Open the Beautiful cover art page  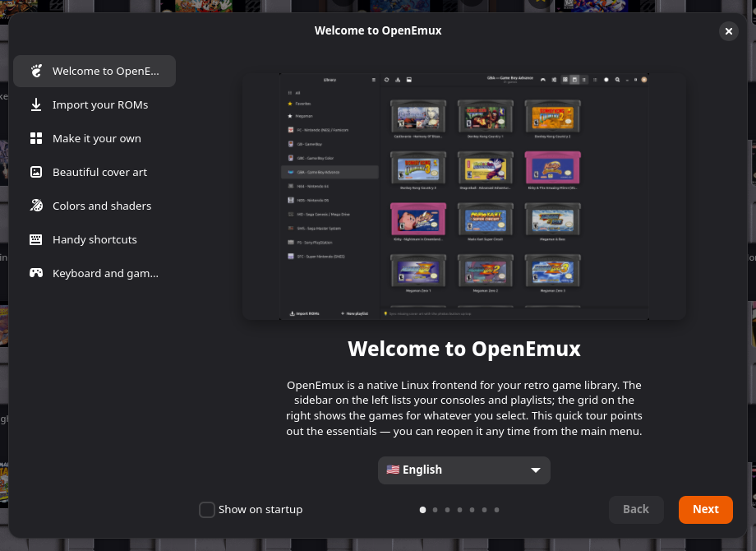pyautogui.click(x=94, y=172)
